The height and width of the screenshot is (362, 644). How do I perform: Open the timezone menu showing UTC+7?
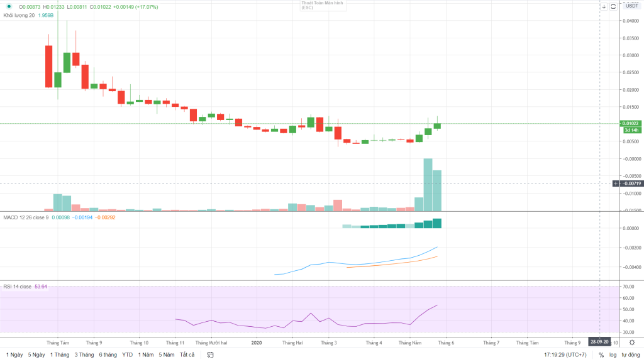(565, 355)
